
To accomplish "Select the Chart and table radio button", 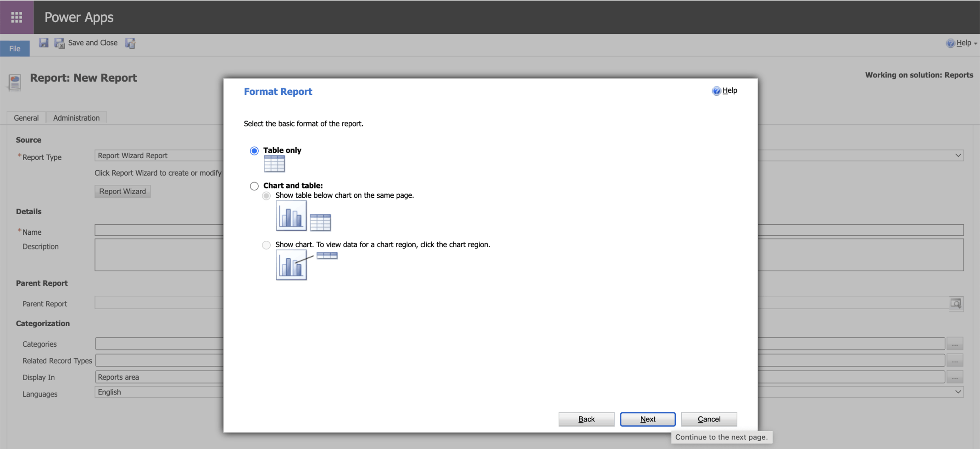I will (x=254, y=186).
